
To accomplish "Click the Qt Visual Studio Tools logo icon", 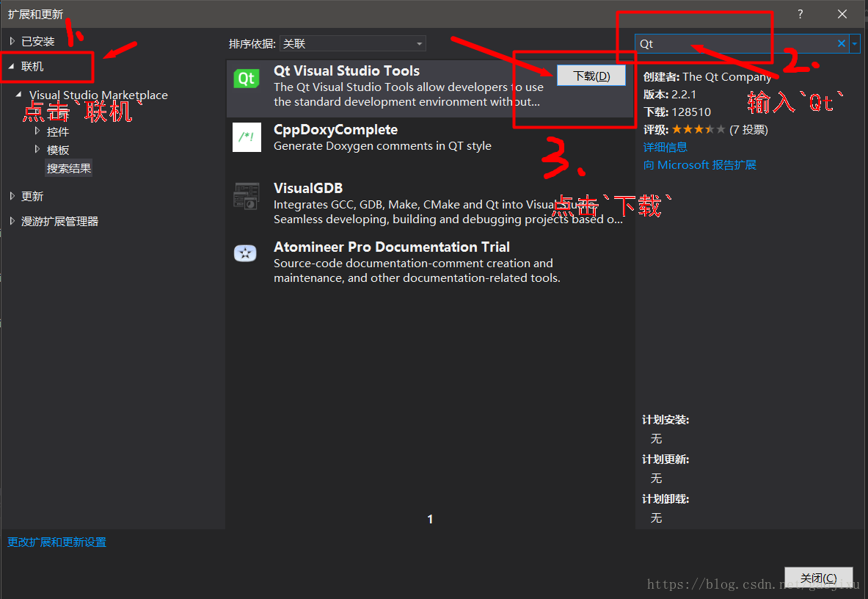I will (x=247, y=79).
